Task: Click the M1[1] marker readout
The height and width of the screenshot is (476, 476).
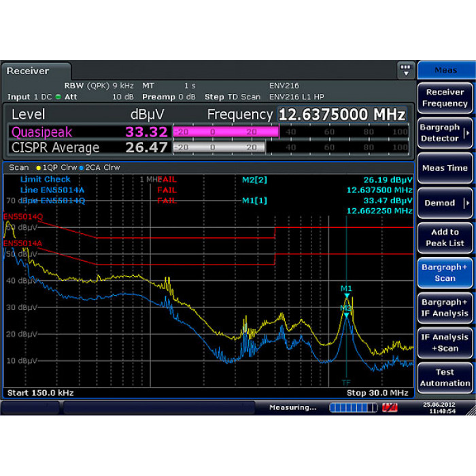Action: click(x=254, y=201)
